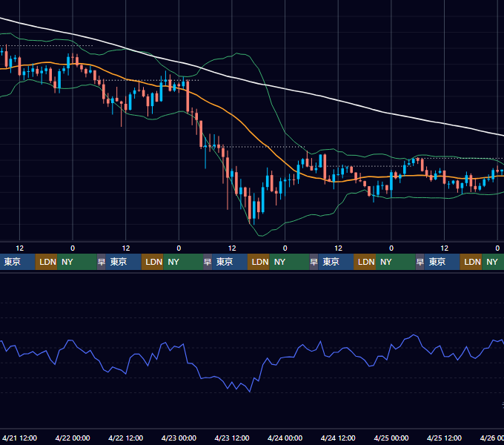Click the 4/24 00:00 date label
This screenshot has width=504, height=445.
285,438
